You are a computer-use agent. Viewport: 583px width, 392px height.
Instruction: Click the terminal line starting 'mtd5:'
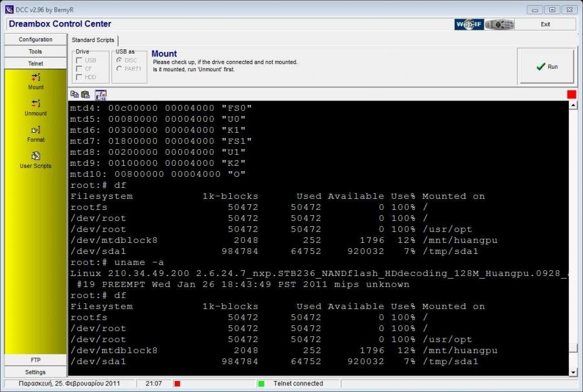pos(157,119)
